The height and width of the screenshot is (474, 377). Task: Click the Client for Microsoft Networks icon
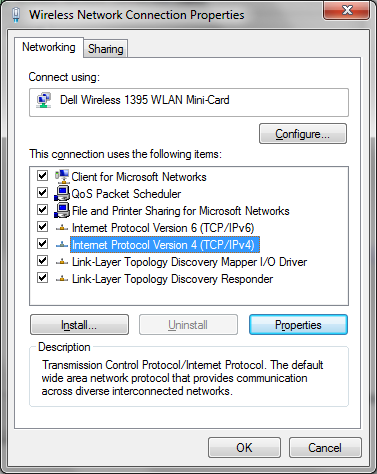tap(62, 176)
